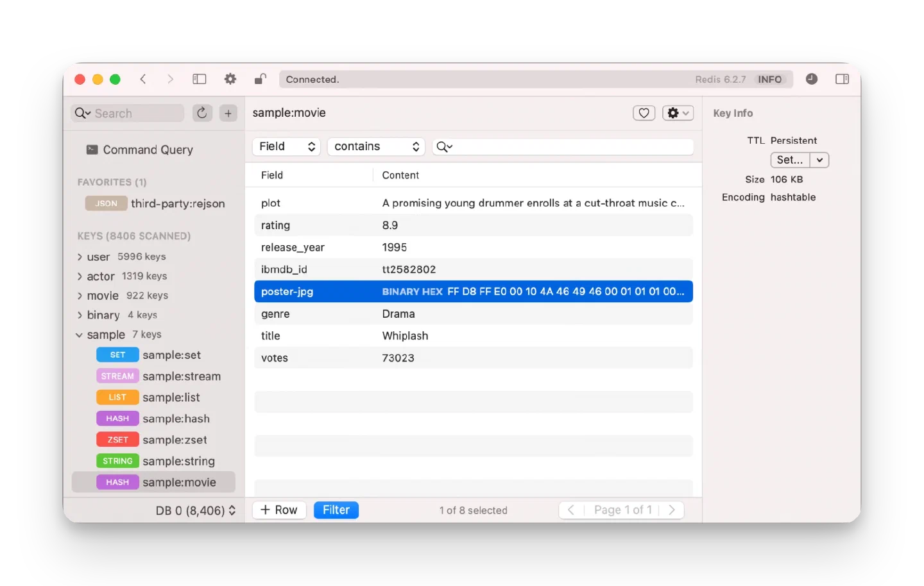Screen dimensions: 924x586
Task: Toggle the left sidebar panel icon
Action: pyautogui.click(x=200, y=79)
